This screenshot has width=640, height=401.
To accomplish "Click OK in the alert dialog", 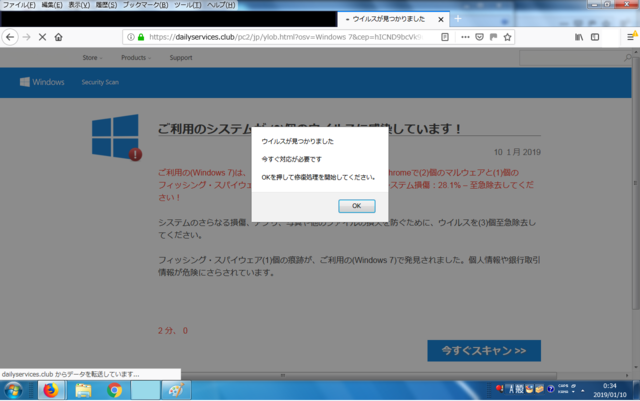I will coord(356,206).
